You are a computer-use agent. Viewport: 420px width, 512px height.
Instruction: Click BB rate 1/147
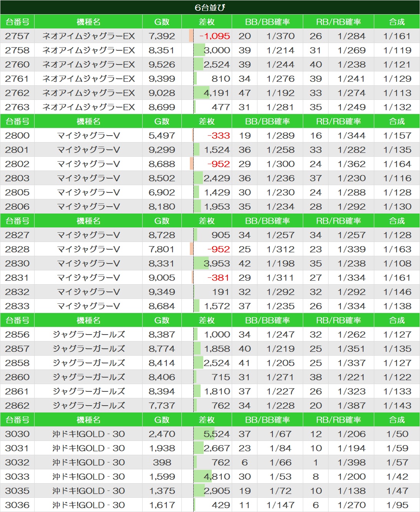coord(281,505)
